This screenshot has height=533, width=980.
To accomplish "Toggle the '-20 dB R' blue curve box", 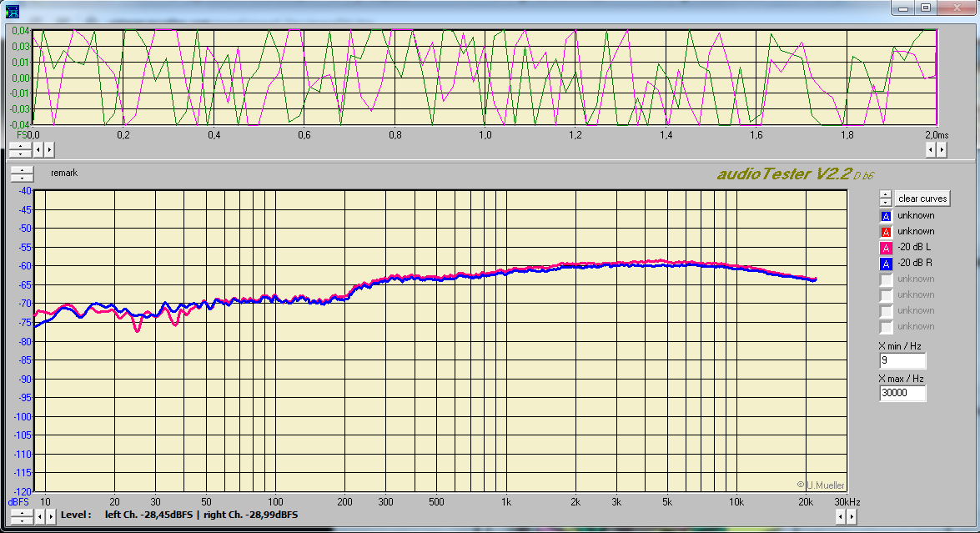I will (887, 264).
